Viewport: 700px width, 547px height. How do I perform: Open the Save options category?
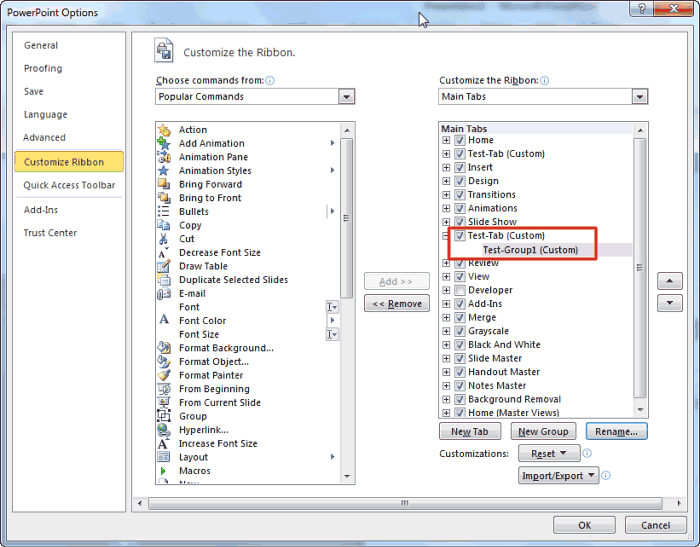33,91
